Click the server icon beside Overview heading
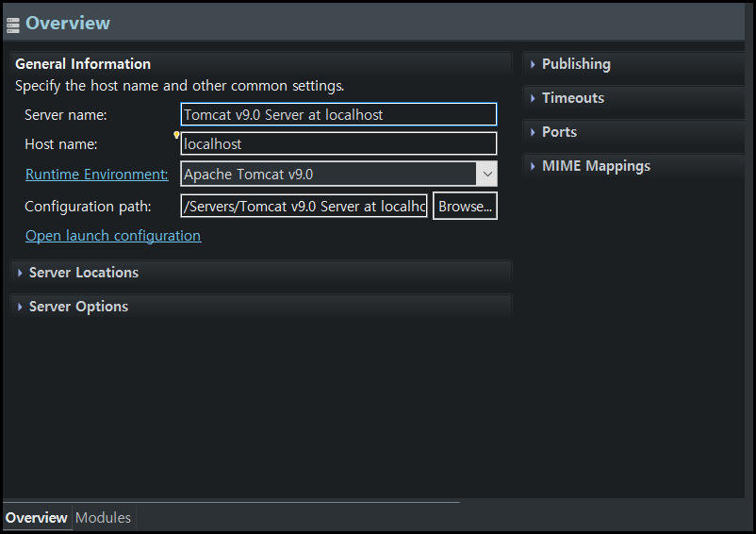 pos(13,25)
